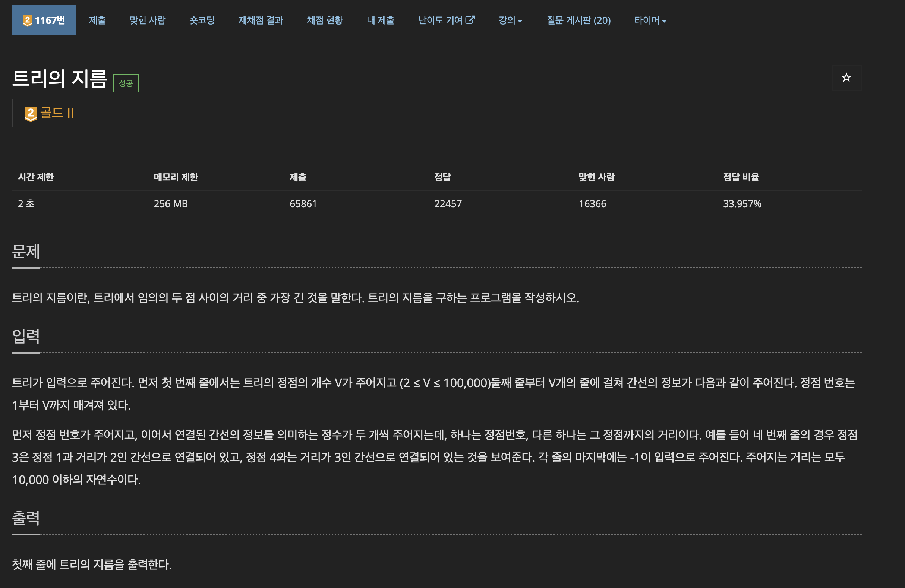Open 내 제출 submissions tab
This screenshot has height=588, width=905.
[380, 20]
